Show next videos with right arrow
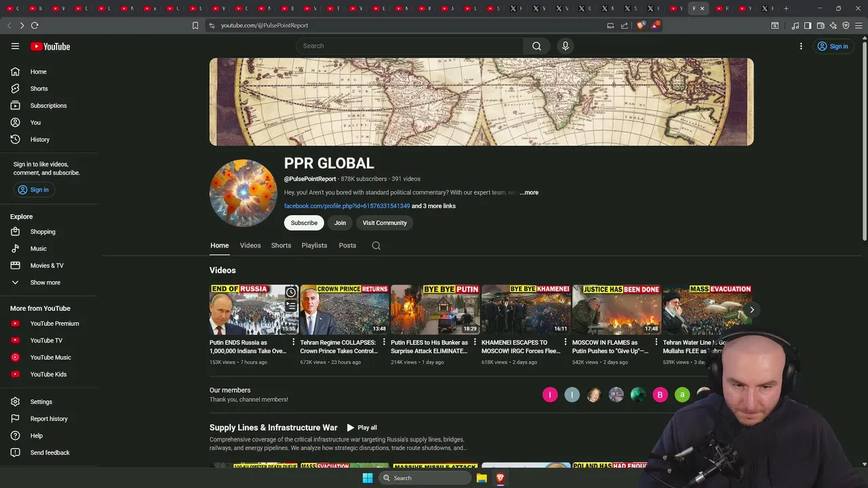 tap(751, 310)
